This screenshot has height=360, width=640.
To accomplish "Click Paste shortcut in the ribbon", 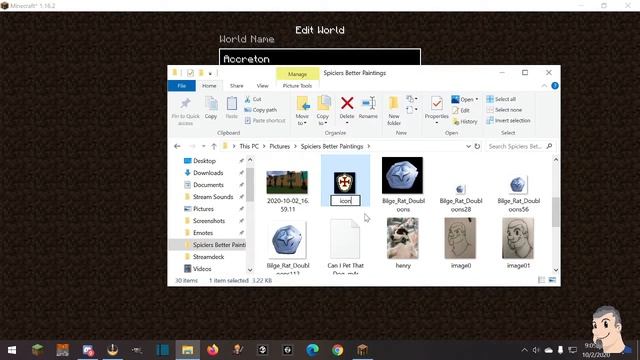I will coord(264,120).
